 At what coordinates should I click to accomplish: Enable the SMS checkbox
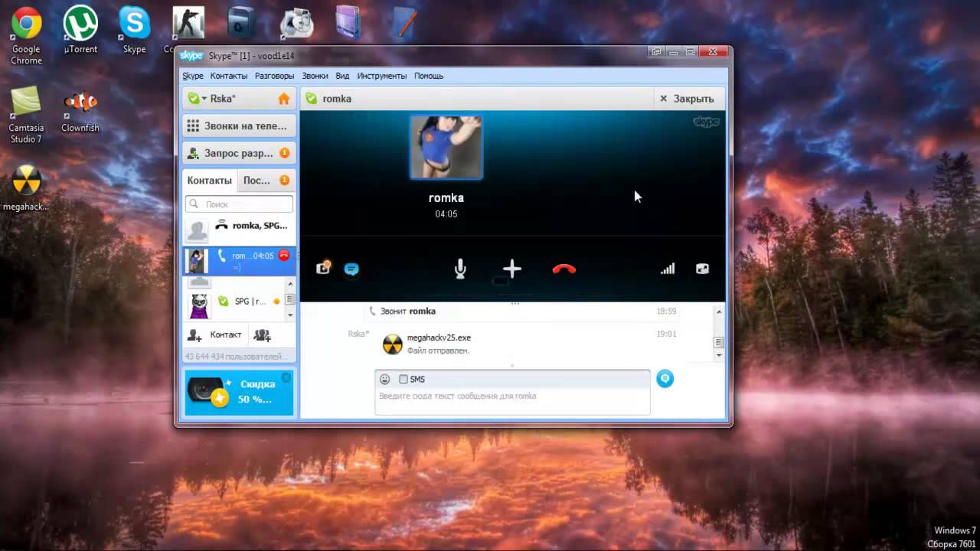[x=403, y=380]
